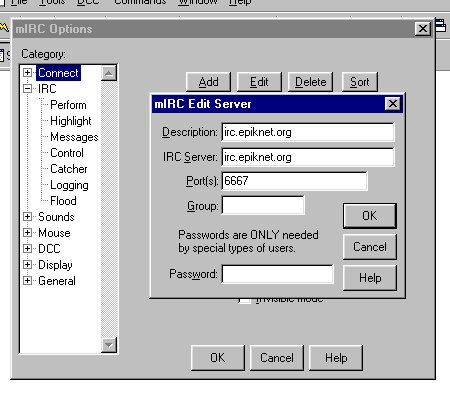Select Messages under IRC

tap(74, 137)
